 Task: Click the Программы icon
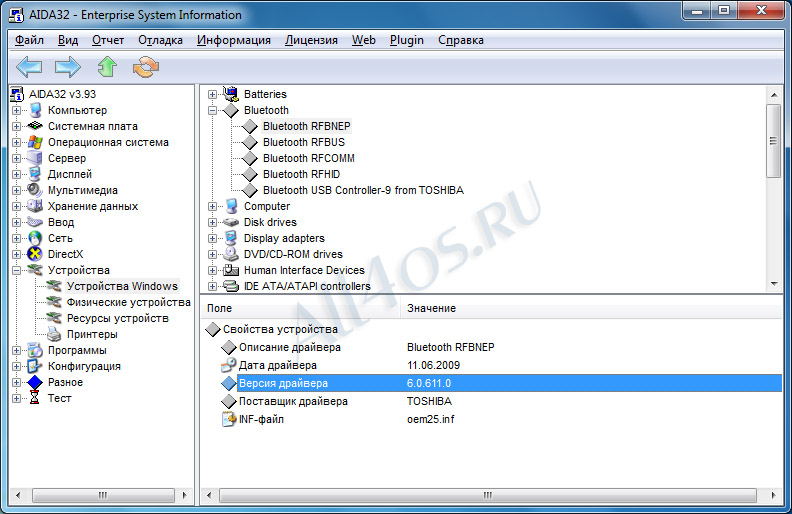pyautogui.click(x=35, y=350)
